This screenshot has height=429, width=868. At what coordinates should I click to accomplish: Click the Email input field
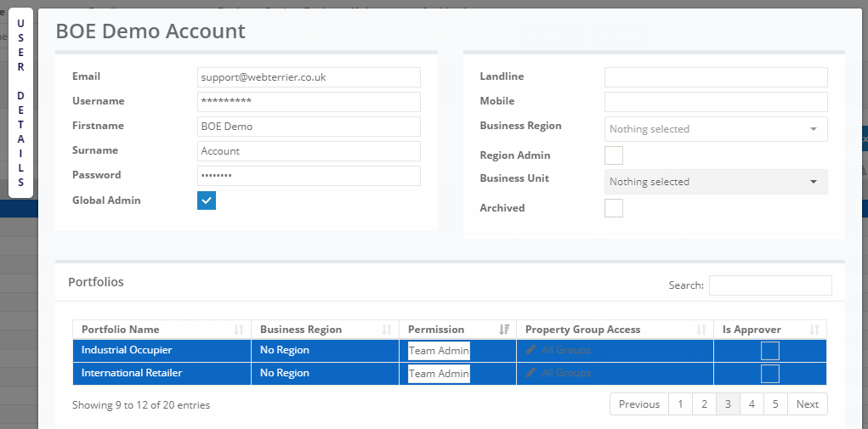click(309, 77)
